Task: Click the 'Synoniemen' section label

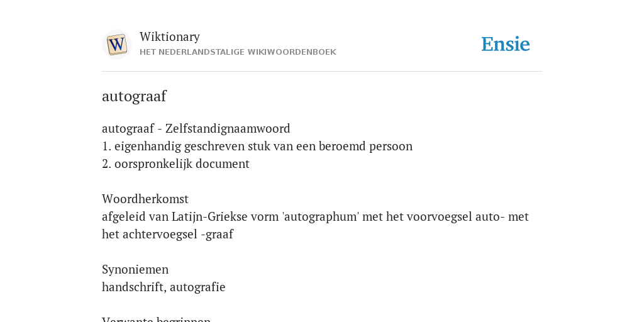Action: pyautogui.click(x=135, y=270)
